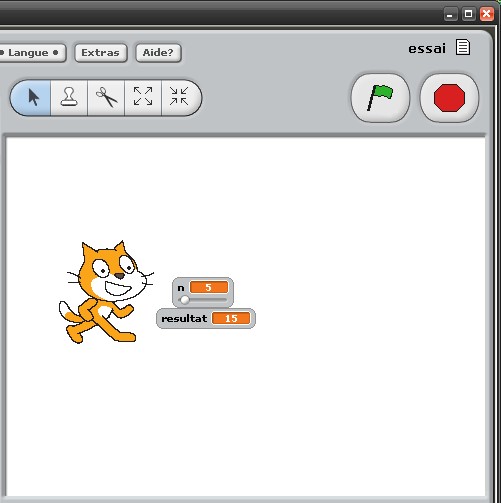Minimize the Scratch window
Viewport: 501px width, 503px height.
pyautogui.click(x=450, y=14)
